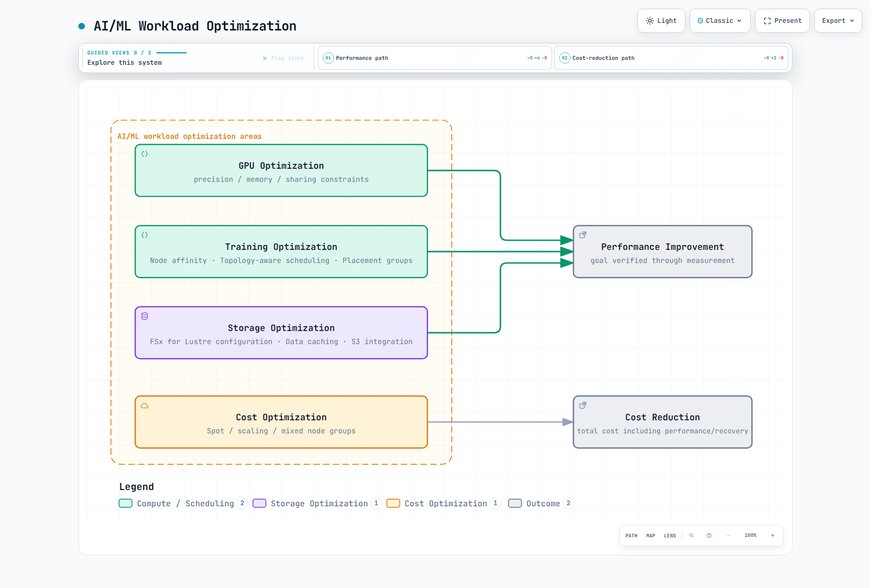Select the Performance Improvement outcome node
Screen dimensions: 871x588
pyautogui.click(x=663, y=252)
